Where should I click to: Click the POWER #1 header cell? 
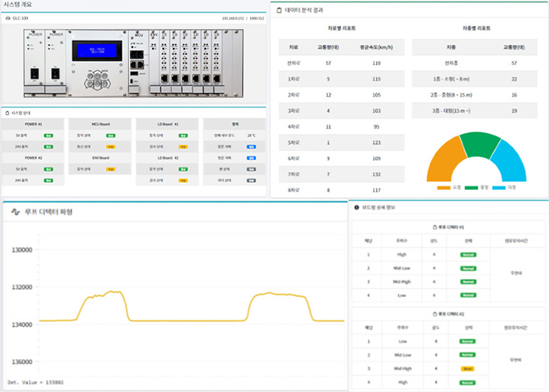point(33,124)
